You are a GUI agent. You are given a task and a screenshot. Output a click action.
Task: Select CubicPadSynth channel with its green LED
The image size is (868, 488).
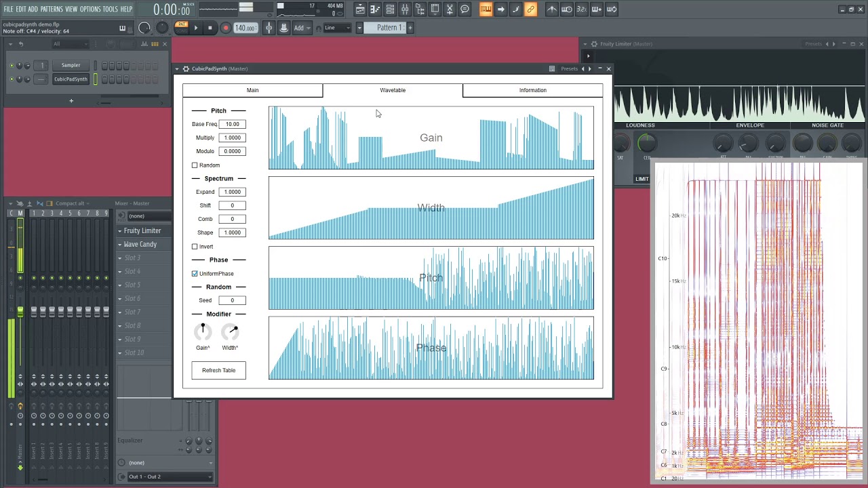coord(96,79)
